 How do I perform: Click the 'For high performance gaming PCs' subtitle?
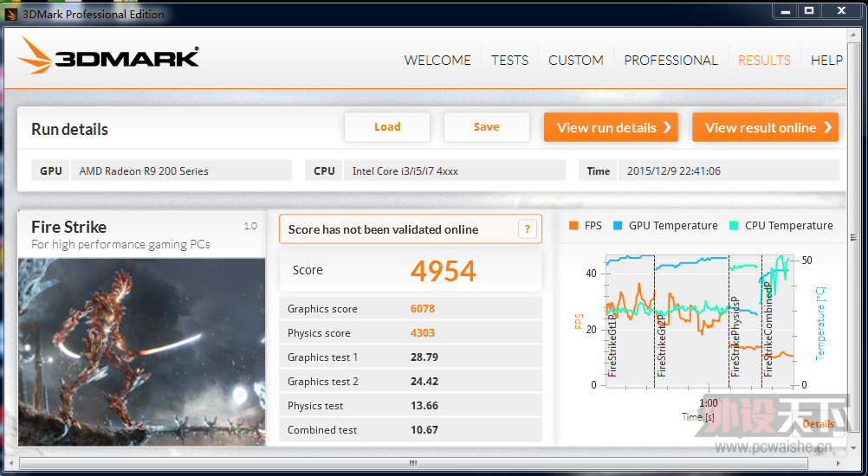tap(120, 244)
